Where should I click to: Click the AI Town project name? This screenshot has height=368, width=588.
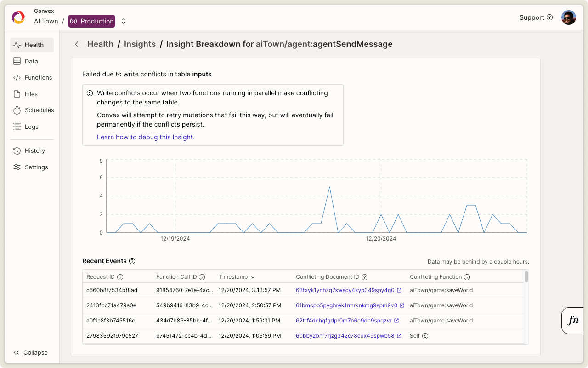[46, 21]
